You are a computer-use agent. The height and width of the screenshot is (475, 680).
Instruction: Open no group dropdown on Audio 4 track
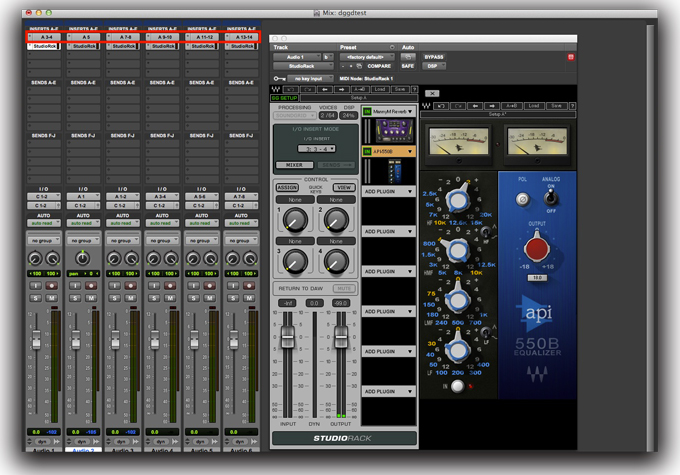[x=162, y=240]
